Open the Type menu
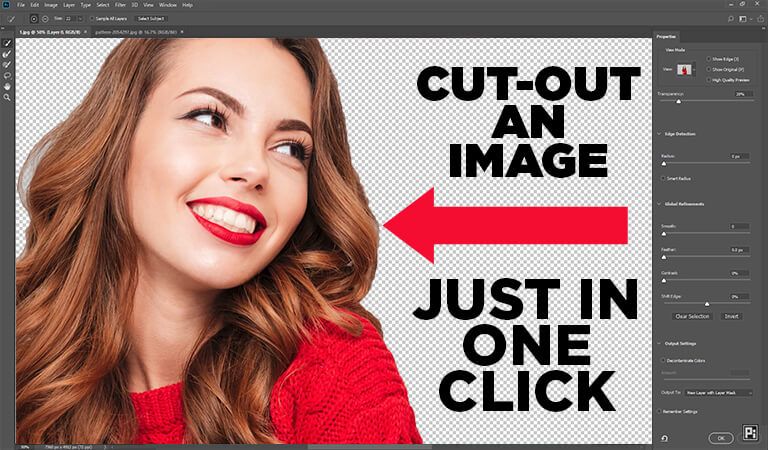This screenshot has width=768, height=450. coord(86,5)
